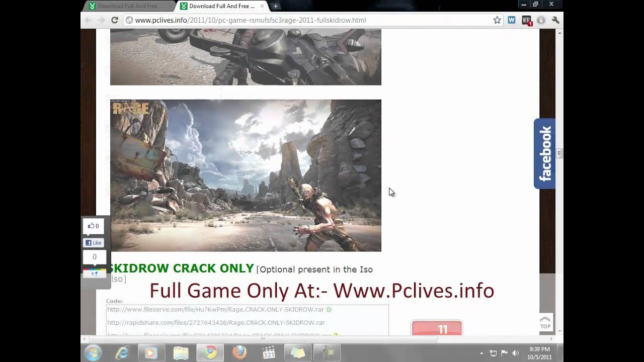This screenshot has width=644, height=362.
Task: Click the volume speaker tray icon
Action: [x=515, y=353]
